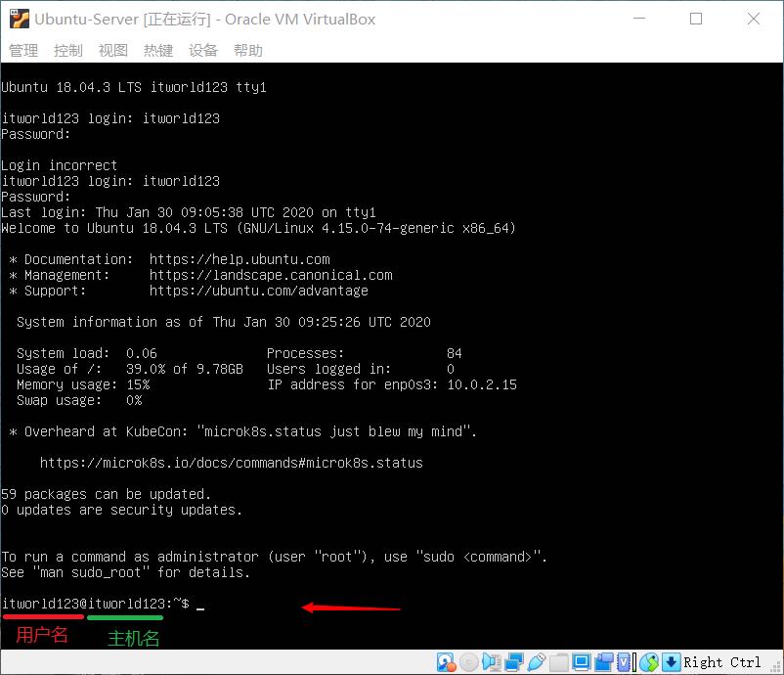This screenshot has height=675, width=784.
Task: Open the 管理 menu
Action: pyautogui.click(x=22, y=50)
